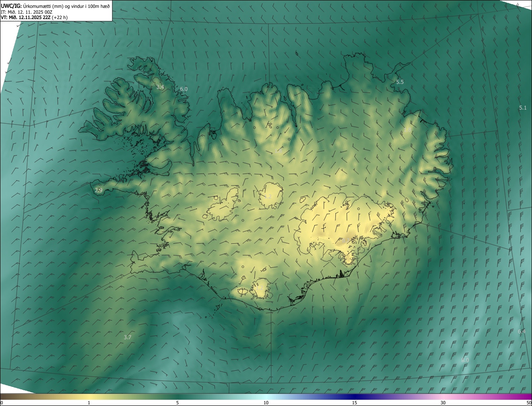Click the 5 tick on the color scale
This screenshot has width=532, height=406.
coord(177,403)
